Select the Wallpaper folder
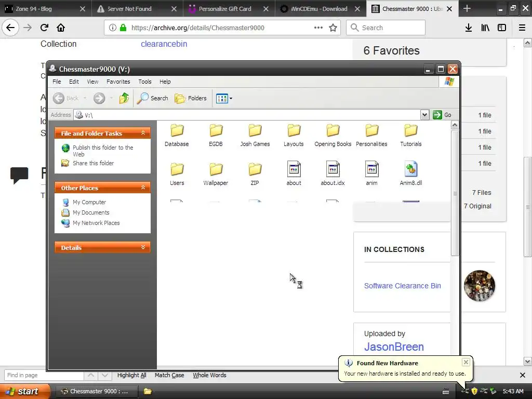 click(216, 174)
